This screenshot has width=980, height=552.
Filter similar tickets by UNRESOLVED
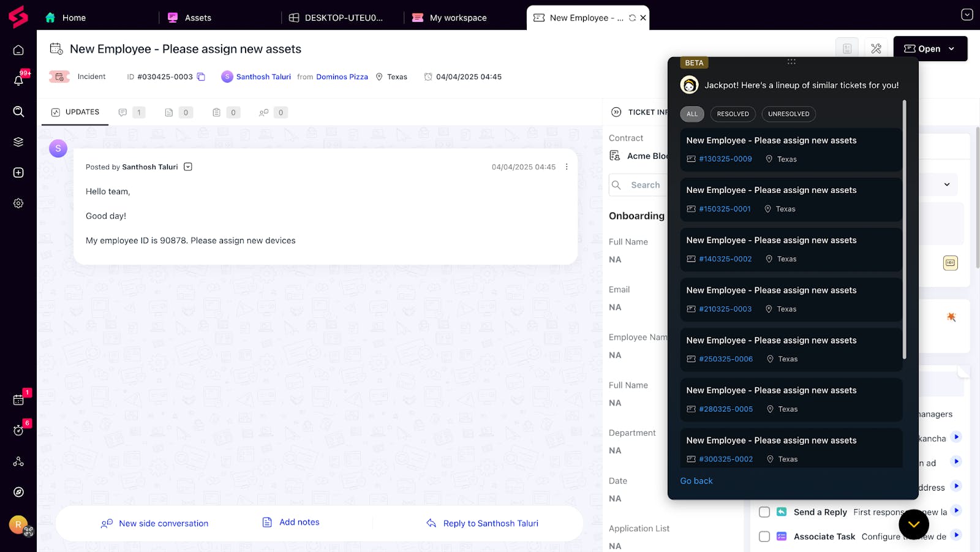[789, 114]
